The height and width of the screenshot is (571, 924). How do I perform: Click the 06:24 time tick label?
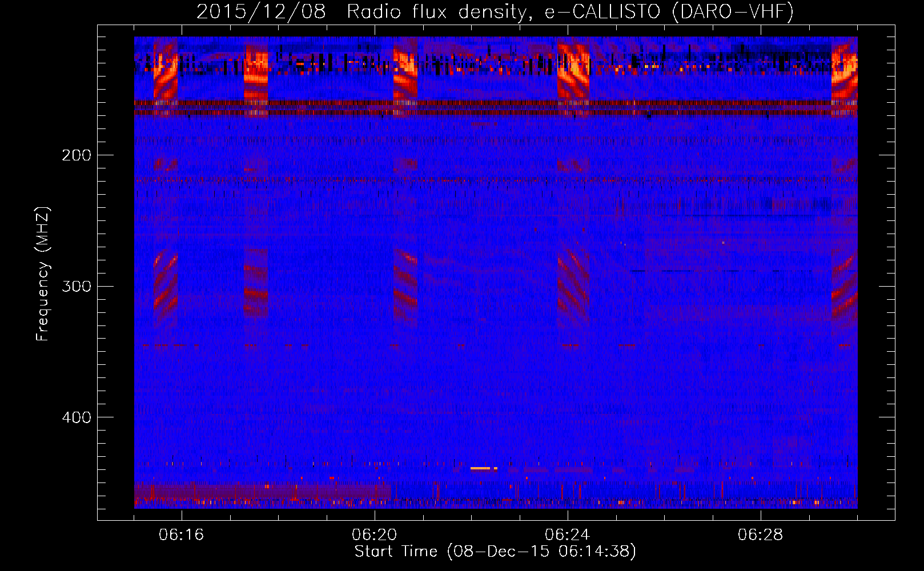click(x=567, y=535)
